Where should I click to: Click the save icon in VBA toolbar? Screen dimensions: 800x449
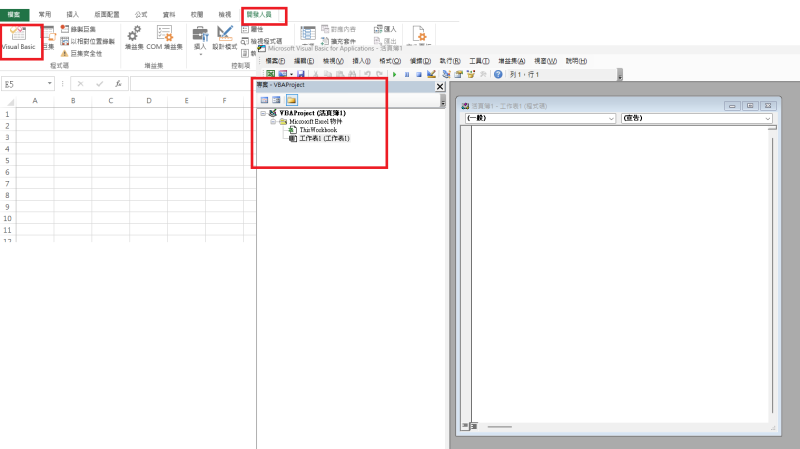coord(300,74)
